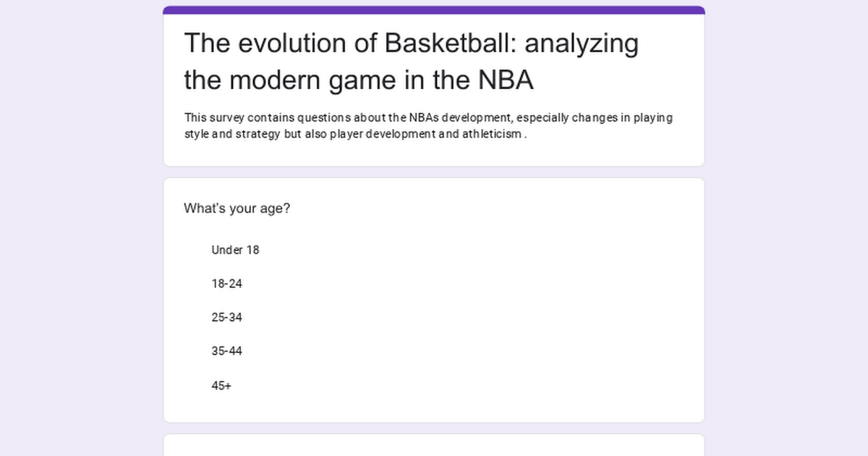The height and width of the screenshot is (456, 868).
Task: Click the 35-44 option label text
Action: (x=227, y=351)
